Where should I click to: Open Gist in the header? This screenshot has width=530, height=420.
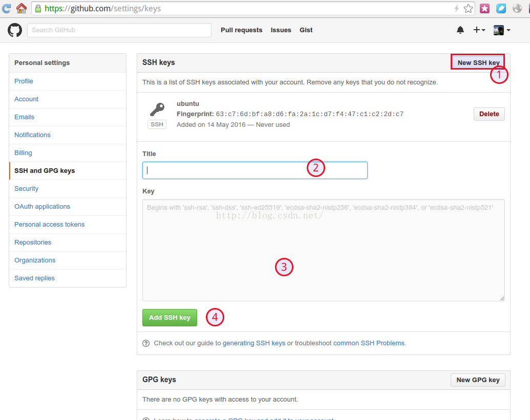pos(306,30)
